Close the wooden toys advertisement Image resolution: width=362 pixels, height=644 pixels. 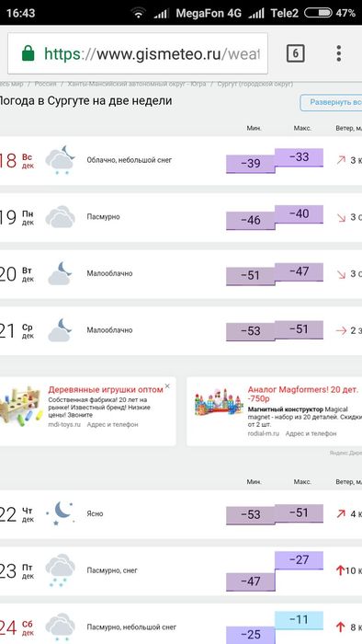pos(167,386)
